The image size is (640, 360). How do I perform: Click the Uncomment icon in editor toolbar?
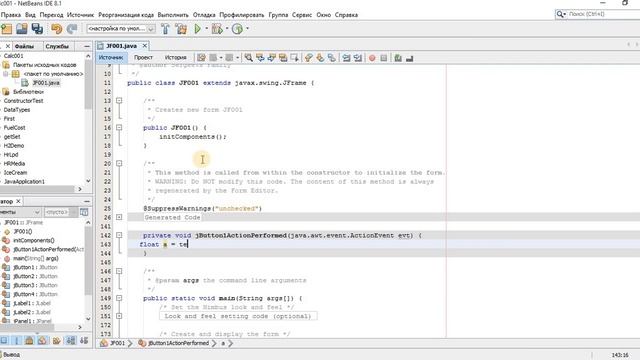click(409, 58)
